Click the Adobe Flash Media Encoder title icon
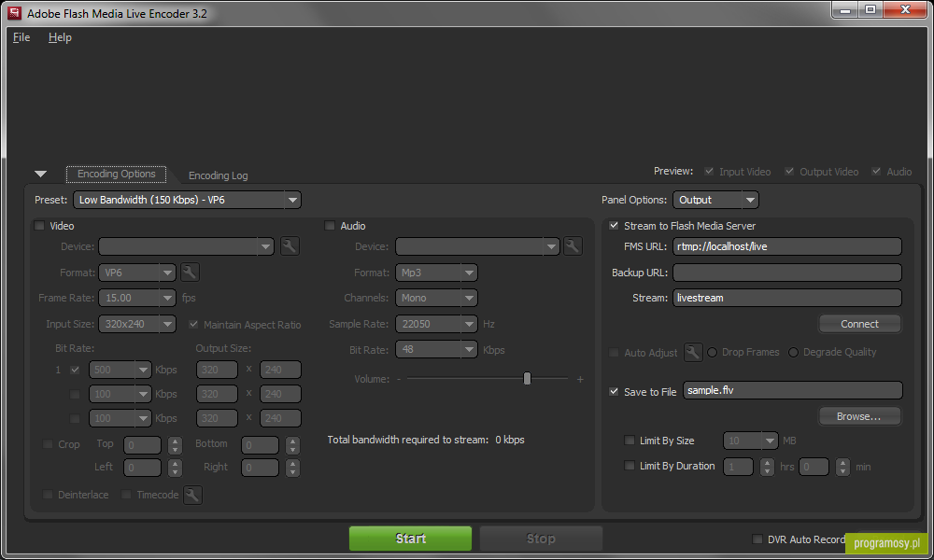The height and width of the screenshot is (560, 934). tap(14, 13)
